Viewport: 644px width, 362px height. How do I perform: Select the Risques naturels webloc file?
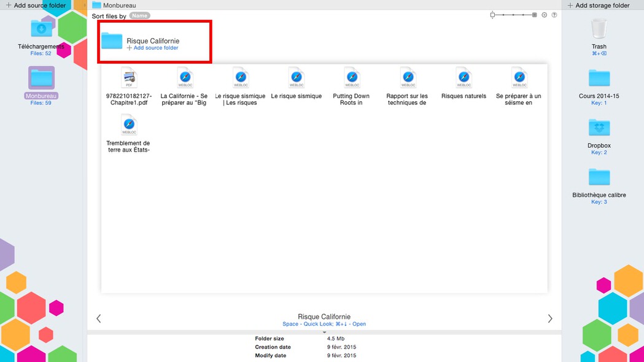coord(464,83)
